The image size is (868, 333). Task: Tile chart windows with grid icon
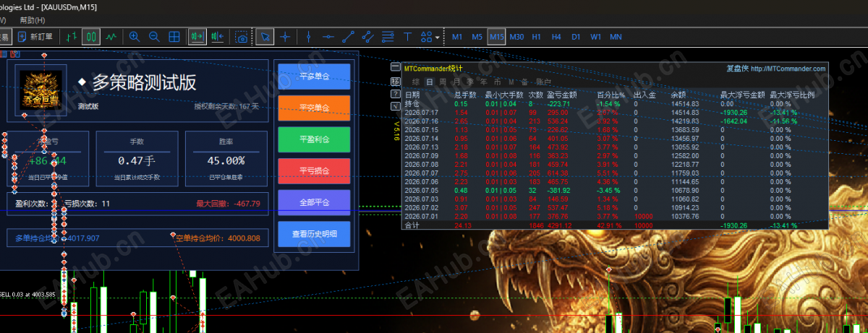pyautogui.click(x=174, y=36)
